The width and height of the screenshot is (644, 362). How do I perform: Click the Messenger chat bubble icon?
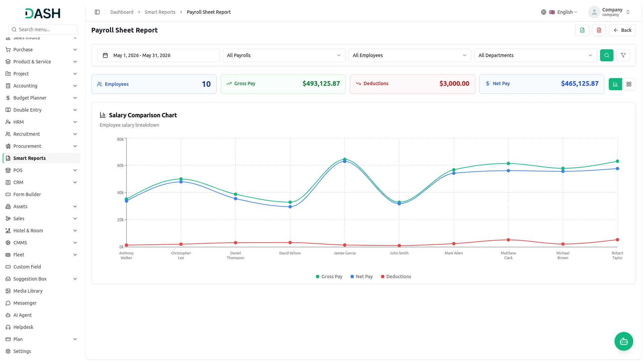[x=8, y=303]
